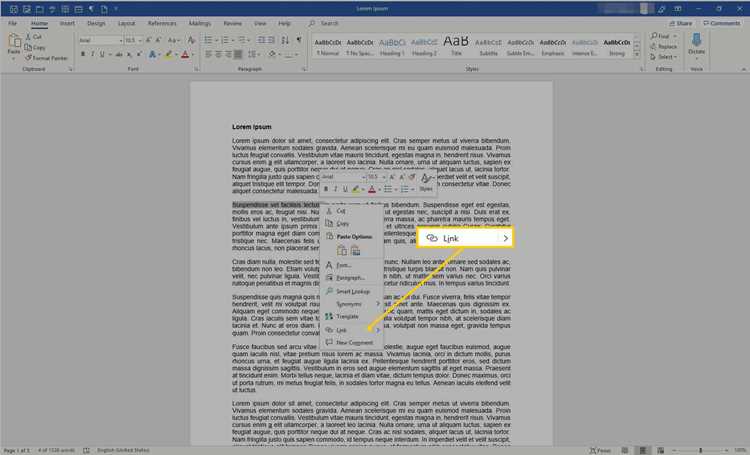Click the Text Effects icon in the ribbon

click(152, 55)
